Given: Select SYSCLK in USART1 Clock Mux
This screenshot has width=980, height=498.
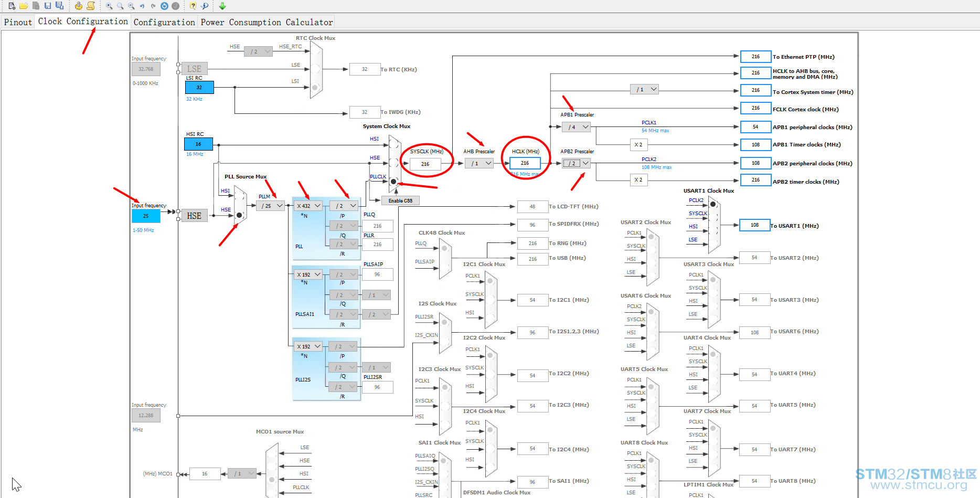Looking at the screenshot, I should point(713,217).
